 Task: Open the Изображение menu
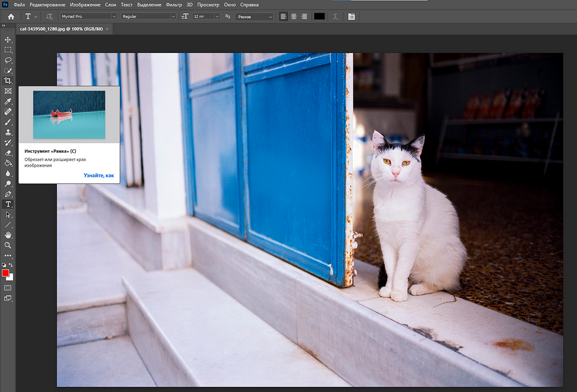click(x=85, y=4)
